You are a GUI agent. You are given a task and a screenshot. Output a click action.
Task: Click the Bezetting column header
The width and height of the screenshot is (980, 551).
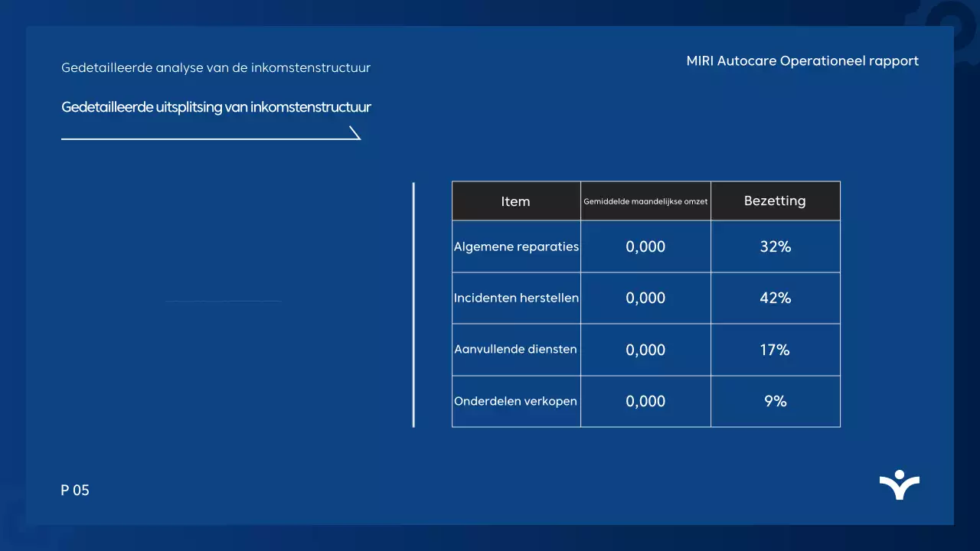tap(775, 201)
